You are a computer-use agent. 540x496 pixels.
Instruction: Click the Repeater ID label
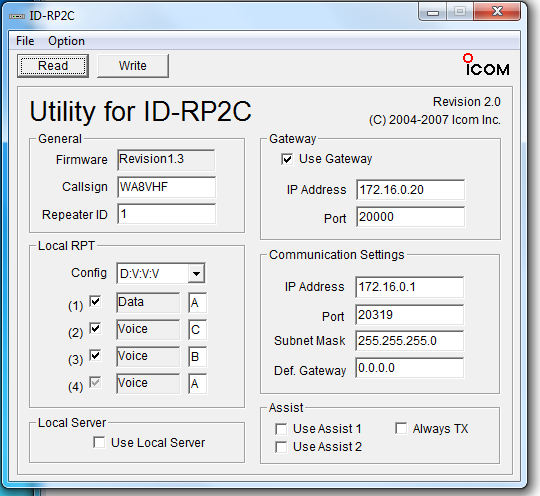point(75,215)
